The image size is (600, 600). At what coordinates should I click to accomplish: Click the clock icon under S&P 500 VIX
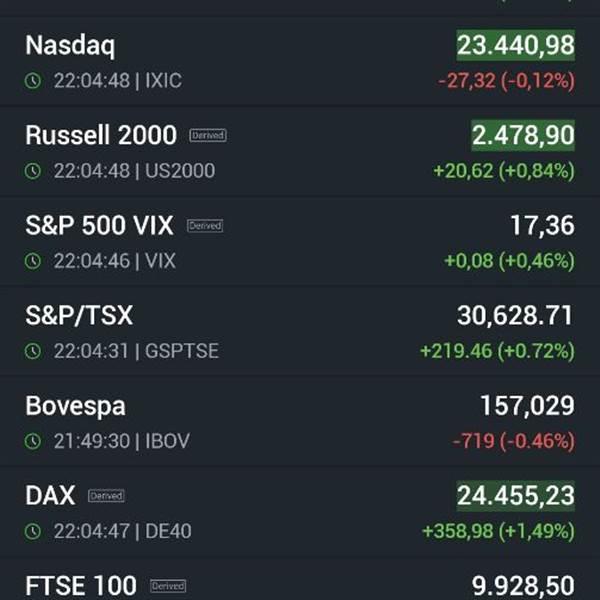33,261
